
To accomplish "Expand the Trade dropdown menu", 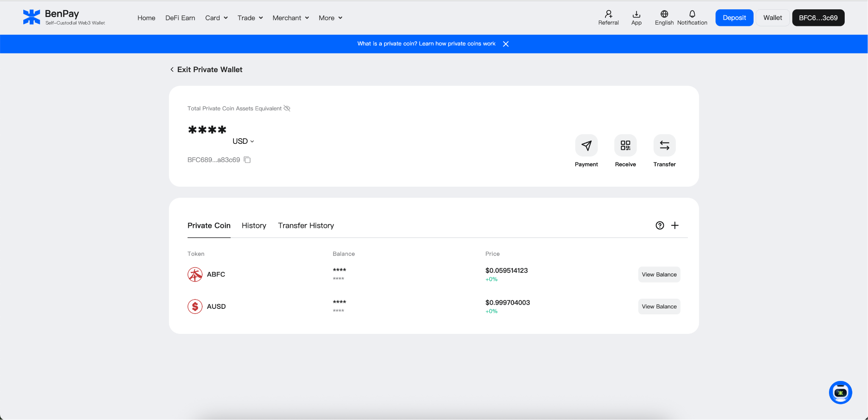I will (x=250, y=18).
